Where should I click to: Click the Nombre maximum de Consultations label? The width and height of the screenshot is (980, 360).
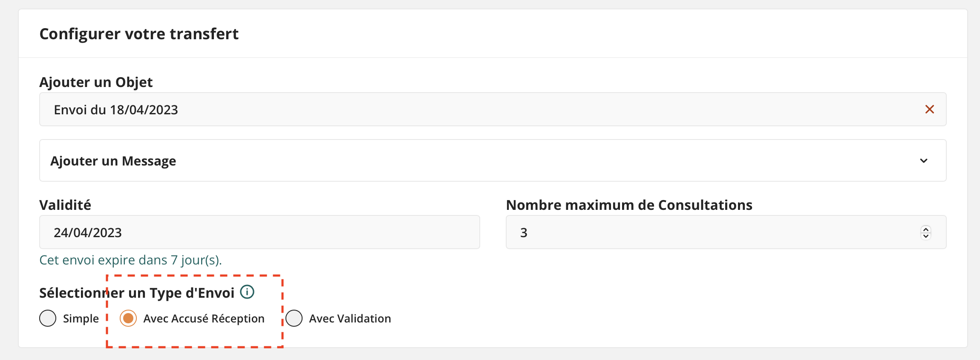(x=629, y=205)
